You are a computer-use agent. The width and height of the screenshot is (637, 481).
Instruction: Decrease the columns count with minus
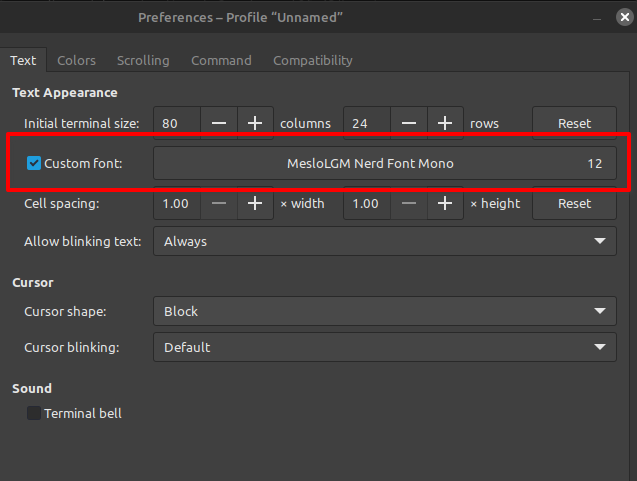[x=219, y=123]
